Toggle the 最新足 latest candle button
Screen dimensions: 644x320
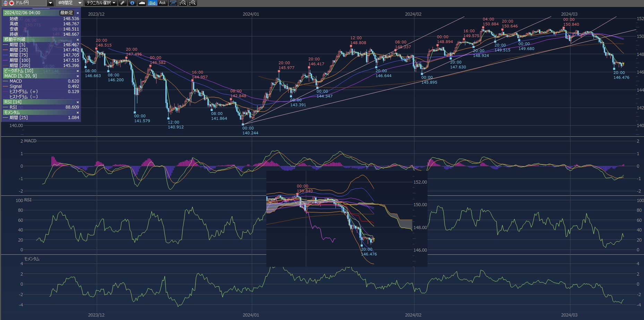coord(66,13)
